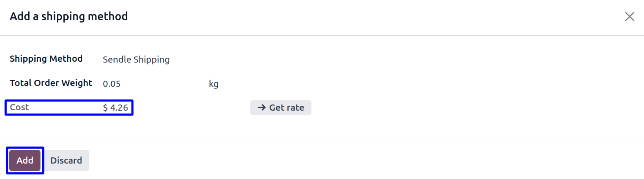Click the Cost field label

[19, 107]
